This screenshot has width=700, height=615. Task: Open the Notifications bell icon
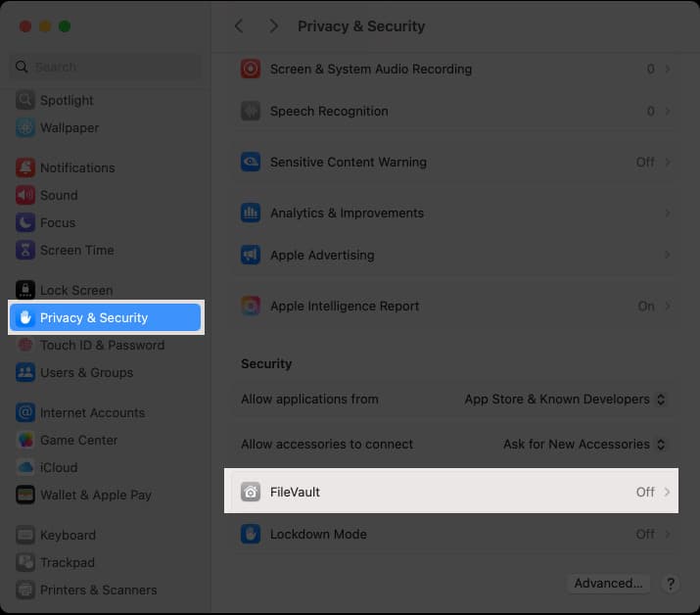(x=25, y=167)
